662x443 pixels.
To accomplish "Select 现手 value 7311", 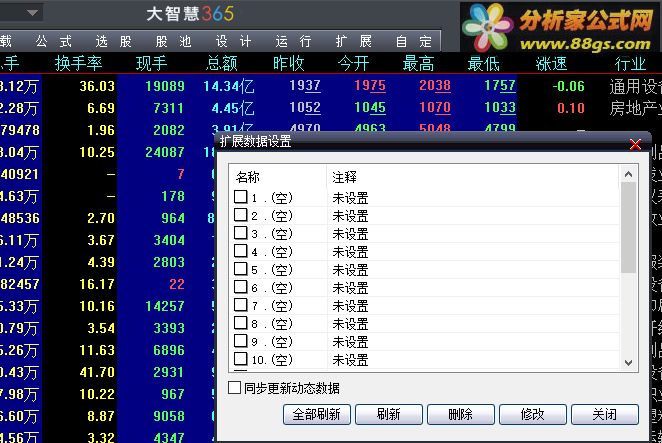I will [169, 108].
